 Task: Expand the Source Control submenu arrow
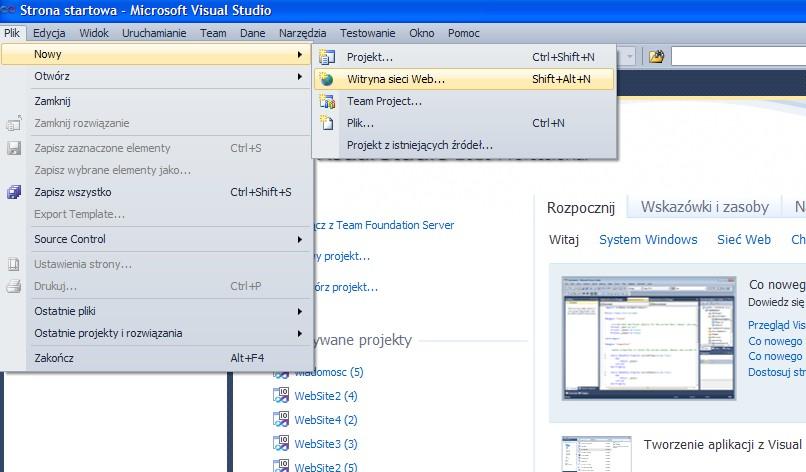(300, 239)
